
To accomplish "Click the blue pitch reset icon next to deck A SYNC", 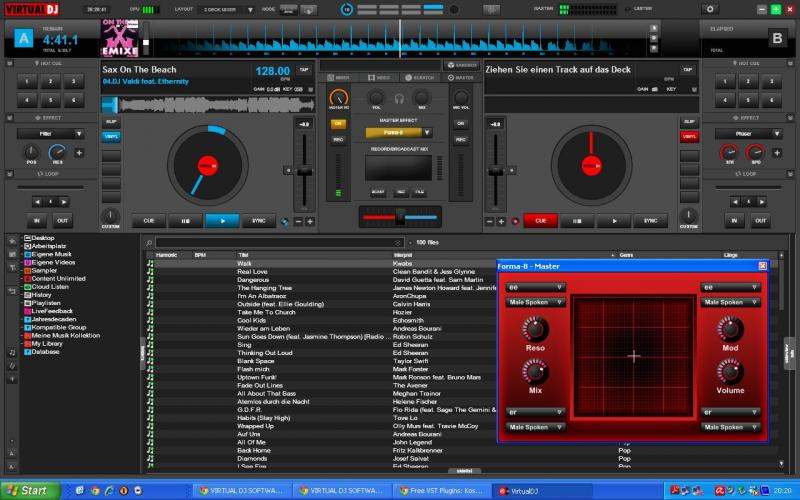I will (x=285, y=221).
